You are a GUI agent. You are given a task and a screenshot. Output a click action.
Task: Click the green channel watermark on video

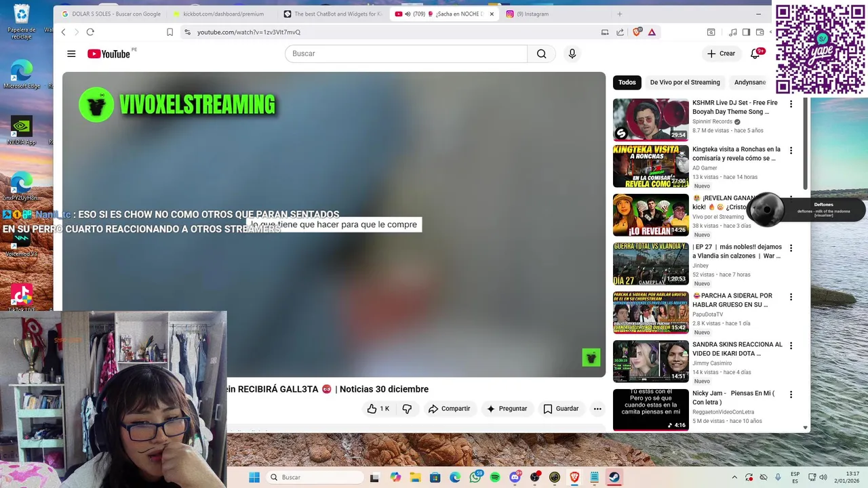tap(591, 357)
